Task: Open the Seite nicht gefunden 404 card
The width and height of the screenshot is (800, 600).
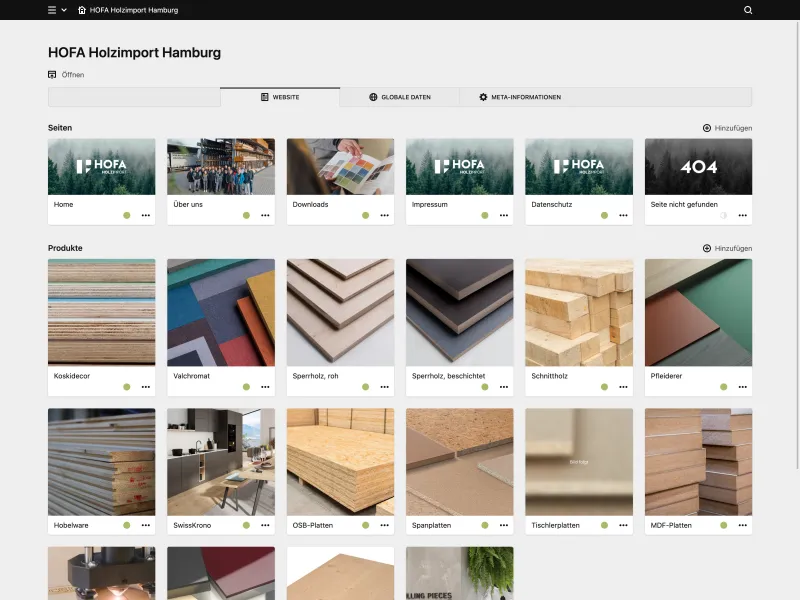Action: 698,168
